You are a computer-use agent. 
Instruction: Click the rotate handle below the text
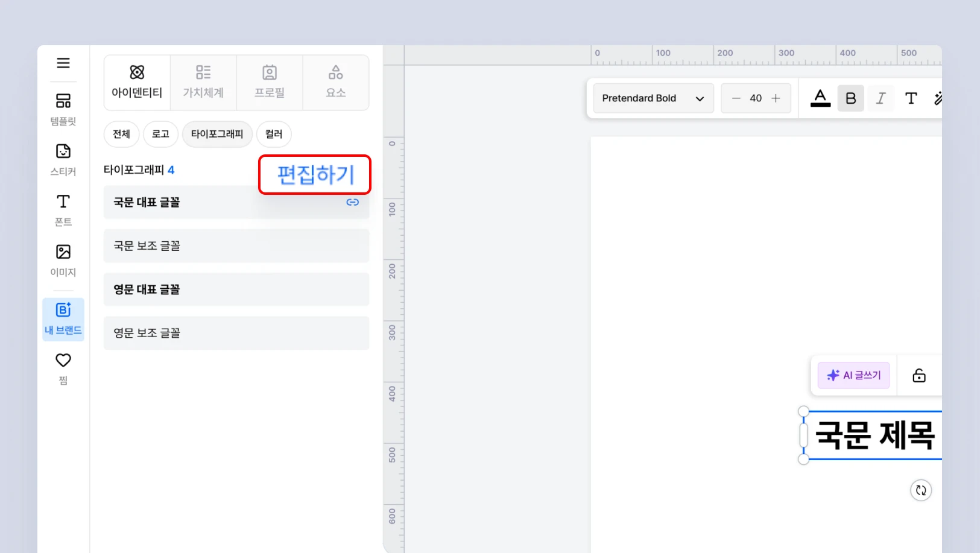[x=921, y=490]
